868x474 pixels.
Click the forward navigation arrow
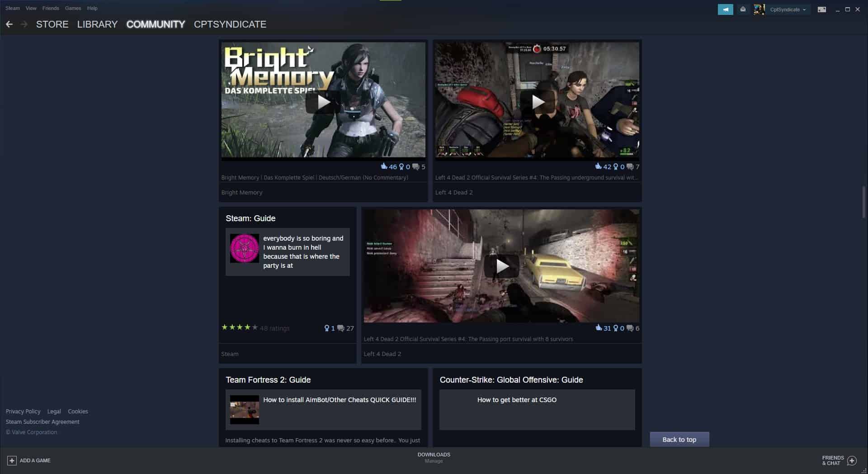click(x=24, y=24)
